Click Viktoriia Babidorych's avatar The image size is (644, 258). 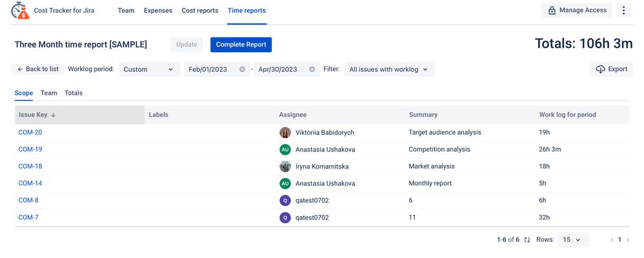[285, 132]
